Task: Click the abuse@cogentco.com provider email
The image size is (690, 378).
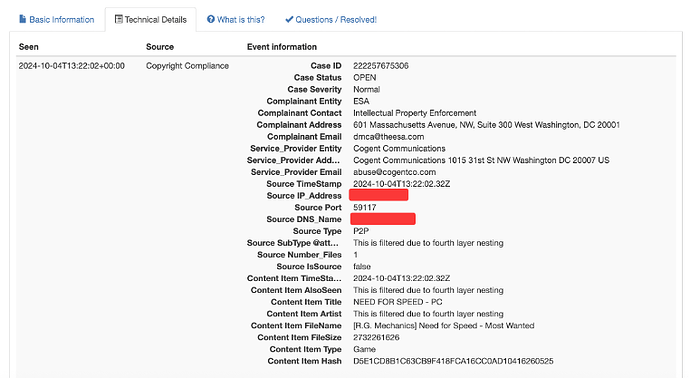Action: 394,172
